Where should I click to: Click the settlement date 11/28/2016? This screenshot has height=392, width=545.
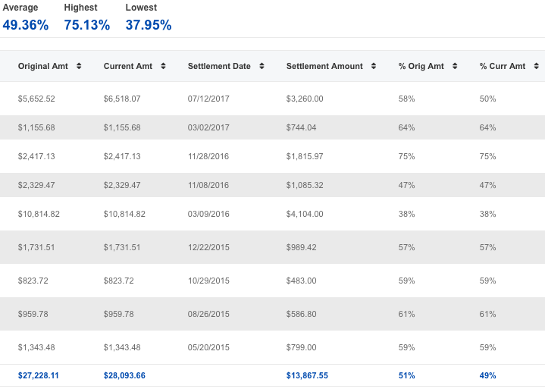click(x=208, y=156)
